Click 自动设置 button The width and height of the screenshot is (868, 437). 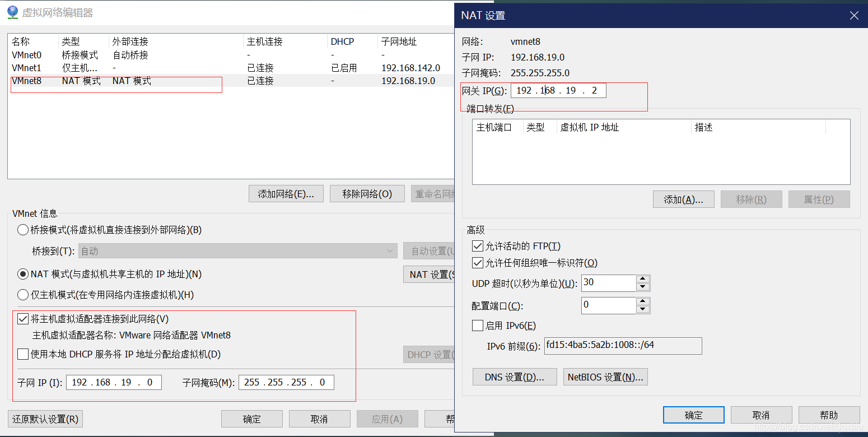(x=429, y=251)
